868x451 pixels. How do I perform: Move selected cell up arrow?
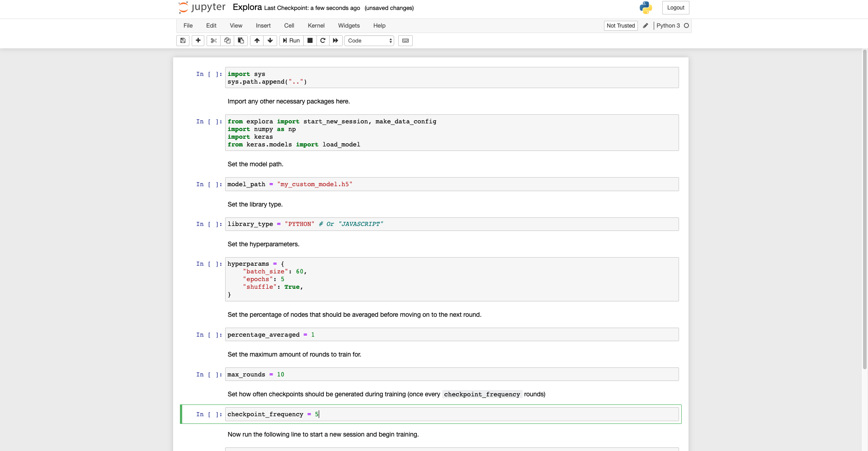tap(257, 41)
